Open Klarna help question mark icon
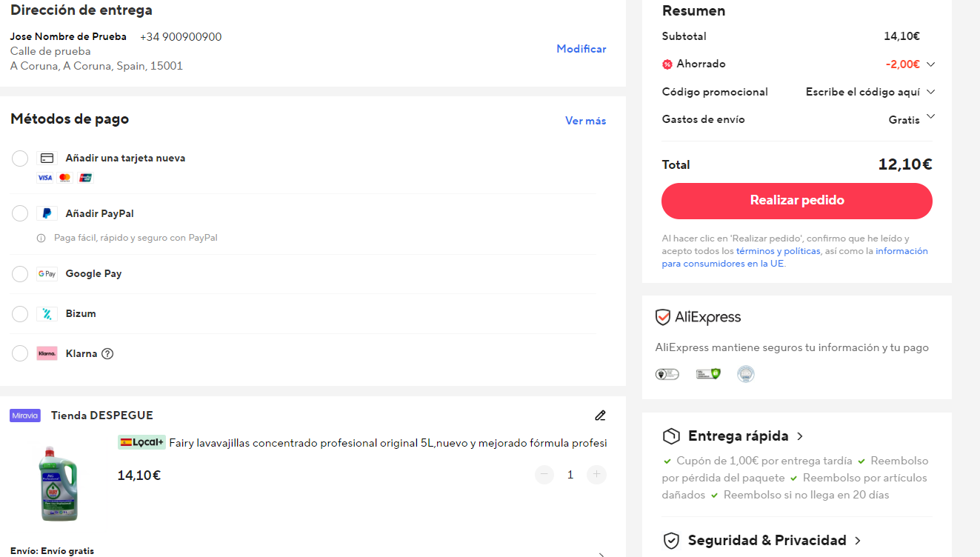This screenshot has height=557, width=980. (x=107, y=354)
